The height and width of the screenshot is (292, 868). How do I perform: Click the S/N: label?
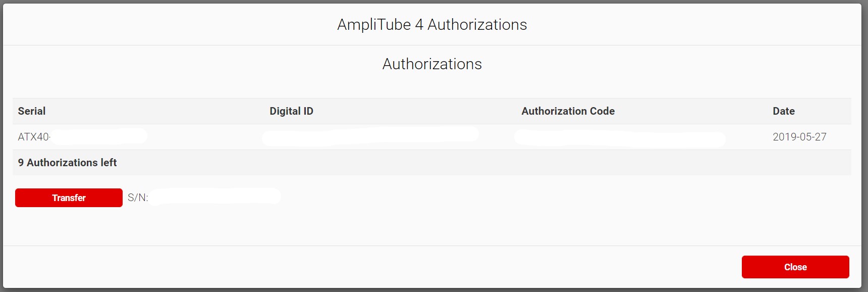tap(138, 198)
